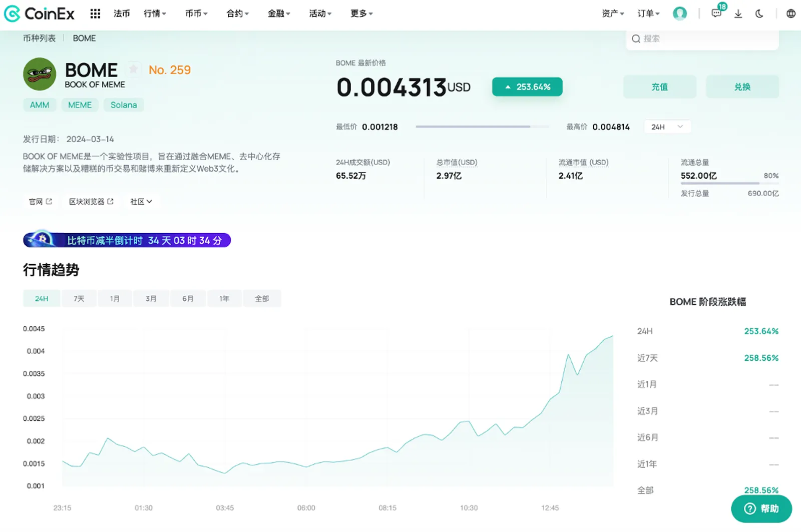801x532 pixels.
Task: Expand the 金融 dropdown menu
Action: [279, 14]
